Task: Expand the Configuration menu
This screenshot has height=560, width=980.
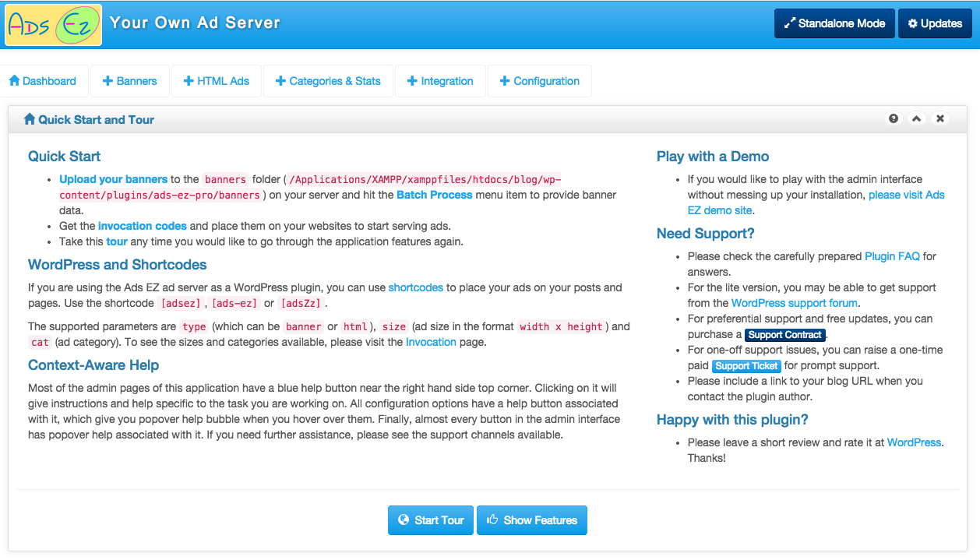Action: [x=539, y=81]
